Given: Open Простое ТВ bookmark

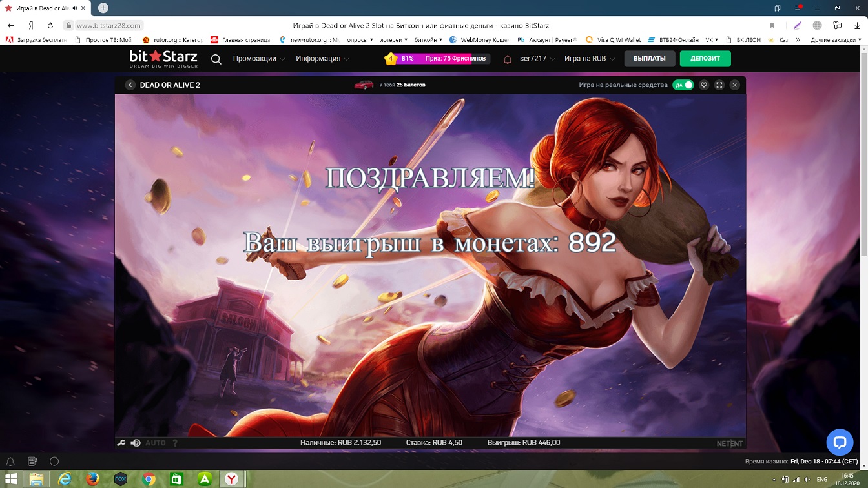Looking at the screenshot, I should pos(104,39).
